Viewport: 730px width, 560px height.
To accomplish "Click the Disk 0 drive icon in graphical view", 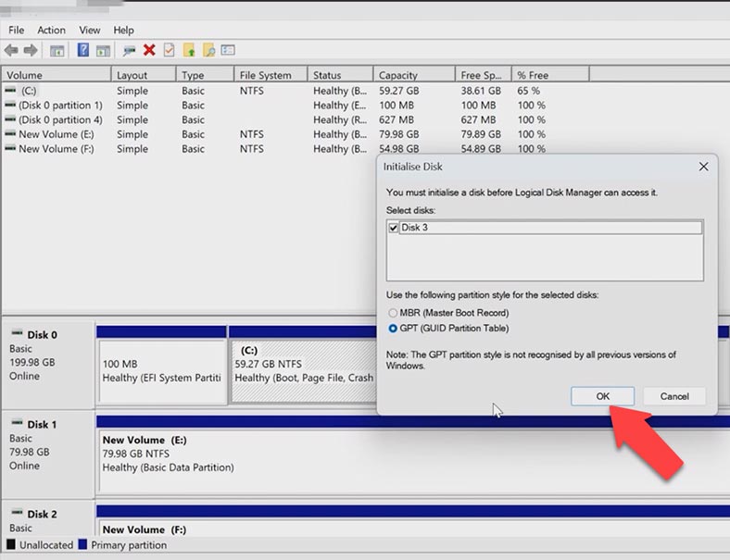I will 17,332.
